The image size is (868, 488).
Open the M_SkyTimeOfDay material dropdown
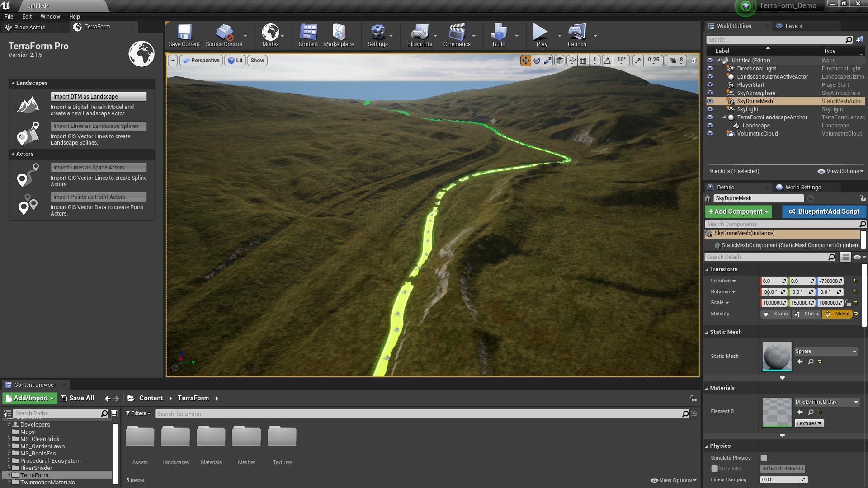[827, 402]
